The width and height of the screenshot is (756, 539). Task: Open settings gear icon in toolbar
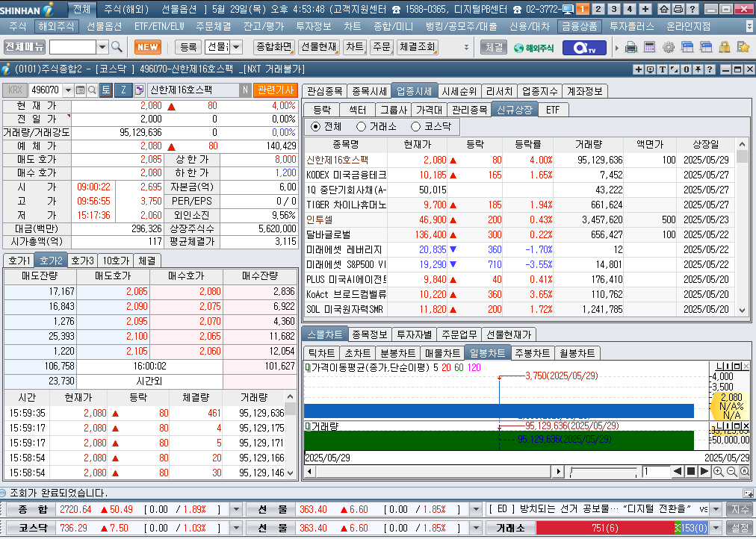tap(669, 47)
